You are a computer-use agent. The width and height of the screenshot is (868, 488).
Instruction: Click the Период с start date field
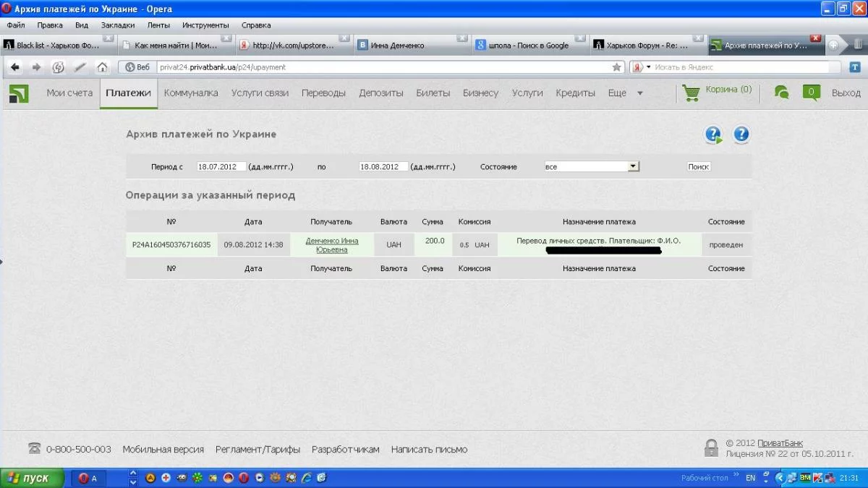(x=221, y=166)
